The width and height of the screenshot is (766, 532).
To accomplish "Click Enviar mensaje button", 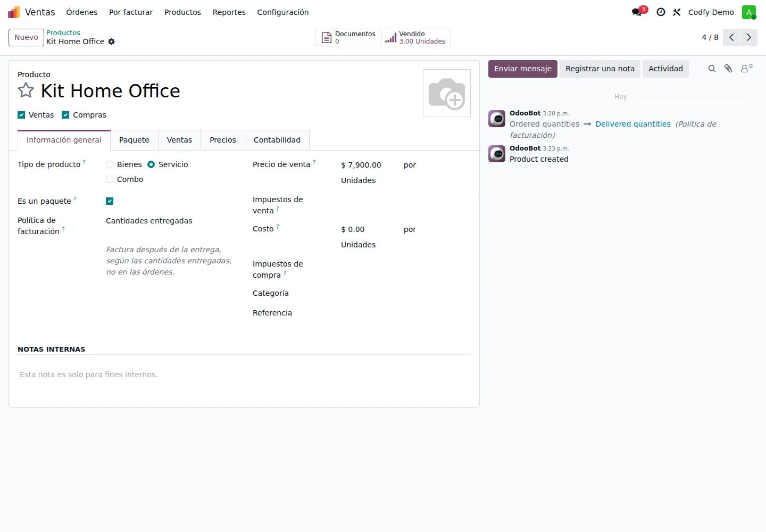I will pos(523,69).
